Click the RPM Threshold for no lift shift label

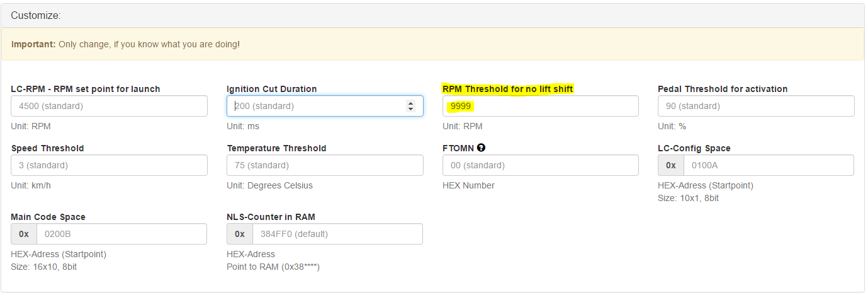tap(508, 89)
